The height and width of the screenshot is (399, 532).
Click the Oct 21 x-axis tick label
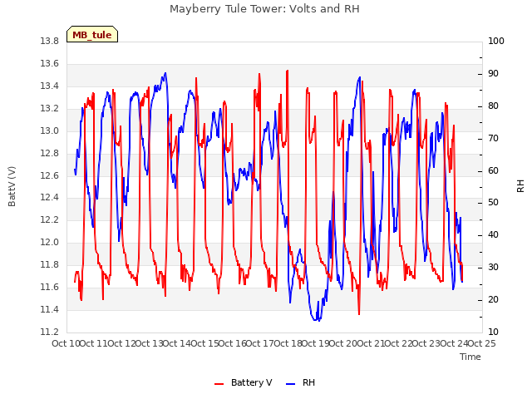[x=371, y=343]
